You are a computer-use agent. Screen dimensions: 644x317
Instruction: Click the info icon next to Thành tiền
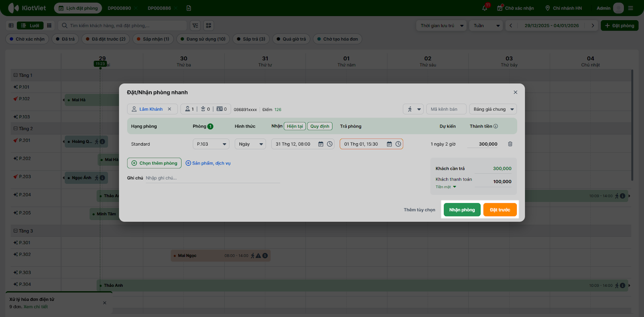coord(495,126)
